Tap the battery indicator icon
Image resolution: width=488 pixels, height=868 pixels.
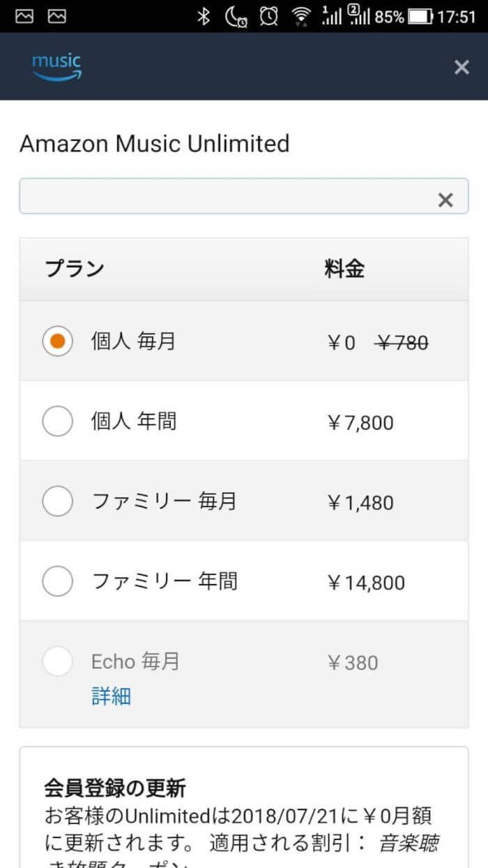pyautogui.click(x=420, y=17)
